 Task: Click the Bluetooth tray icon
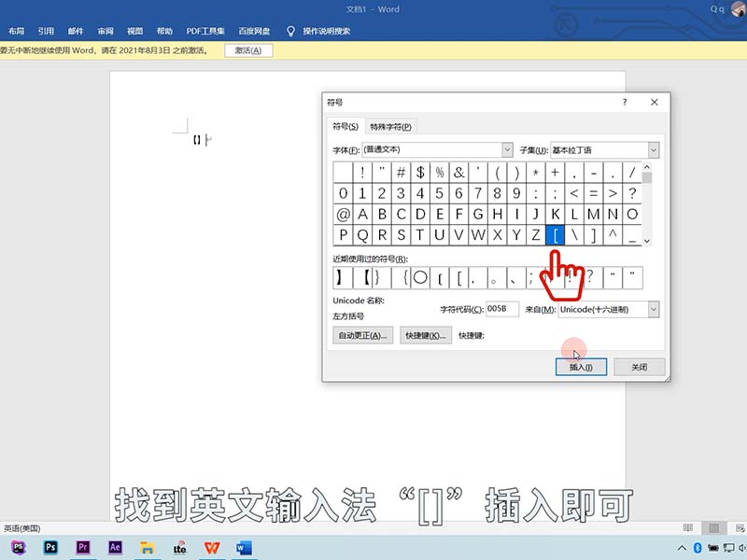pyautogui.click(x=698, y=548)
